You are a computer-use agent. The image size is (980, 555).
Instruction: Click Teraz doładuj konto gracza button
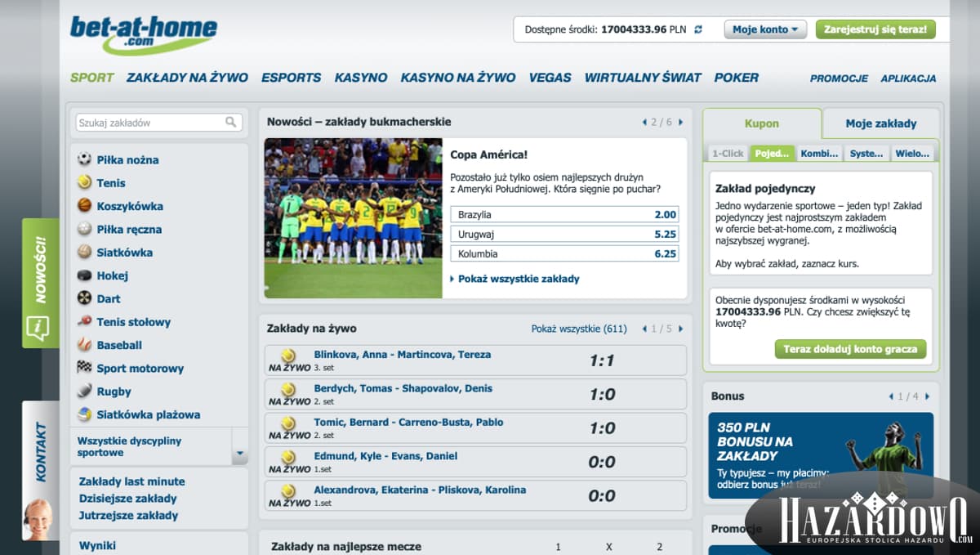coord(850,349)
